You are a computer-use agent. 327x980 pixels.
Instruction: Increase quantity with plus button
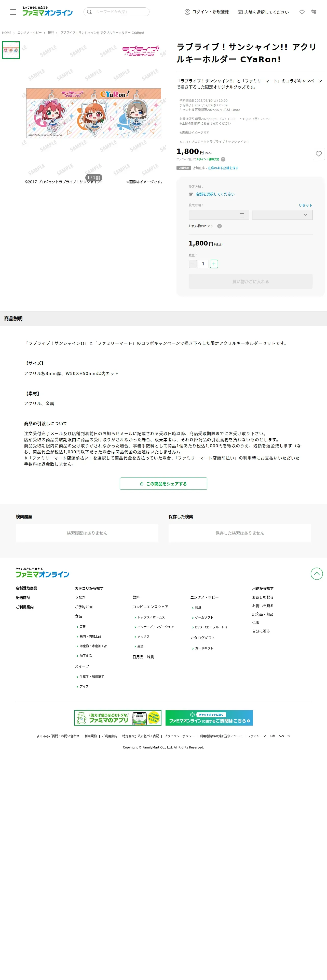(214, 264)
